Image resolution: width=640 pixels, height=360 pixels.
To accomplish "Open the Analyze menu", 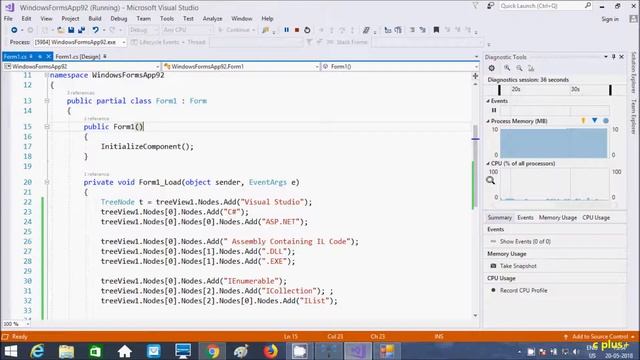I will [212, 18].
